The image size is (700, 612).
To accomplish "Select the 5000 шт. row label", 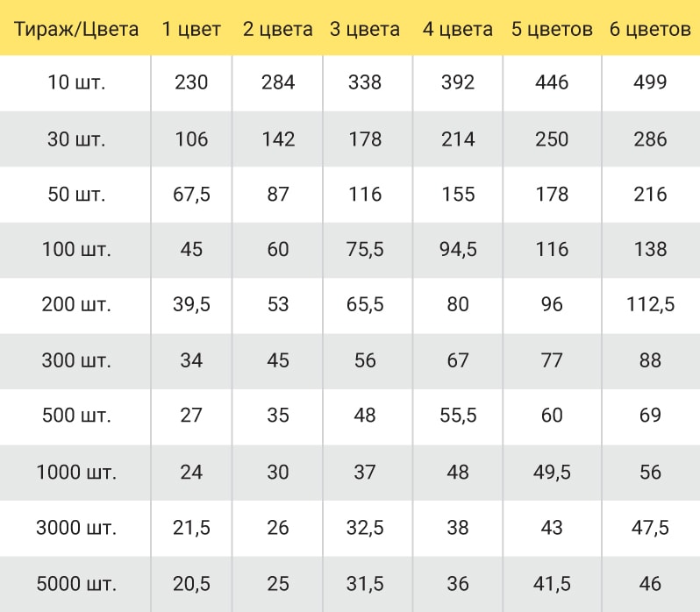I will 76,584.
